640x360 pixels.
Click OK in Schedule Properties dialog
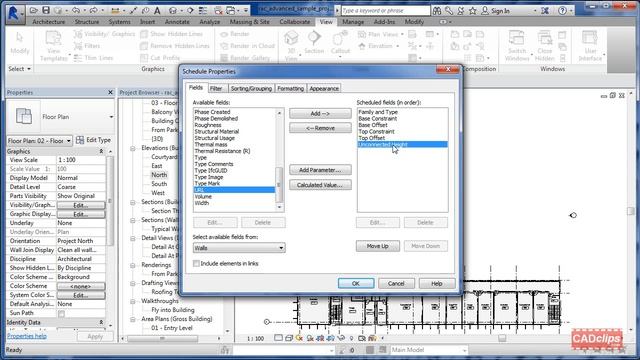click(356, 283)
